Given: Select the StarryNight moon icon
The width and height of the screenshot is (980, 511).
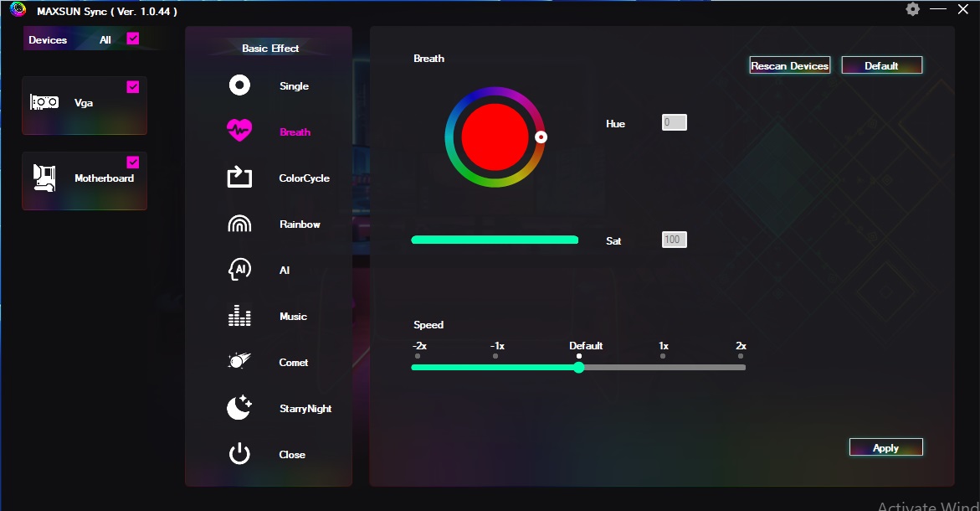Looking at the screenshot, I should (x=239, y=408).
